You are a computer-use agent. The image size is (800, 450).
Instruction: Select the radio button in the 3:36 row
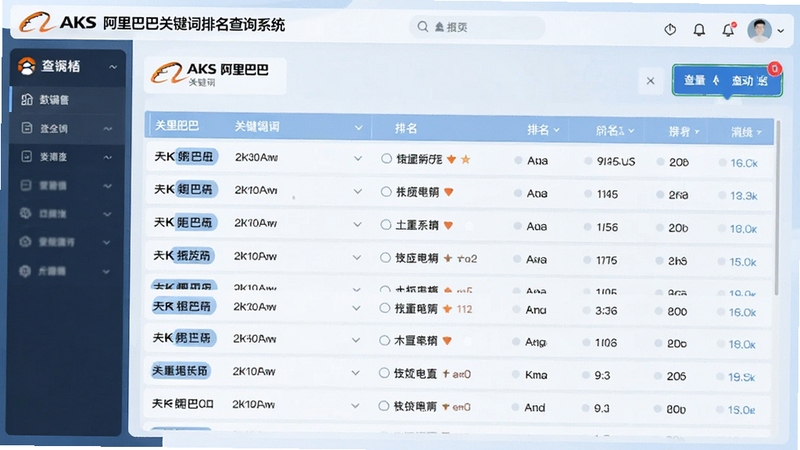point(385,308)
